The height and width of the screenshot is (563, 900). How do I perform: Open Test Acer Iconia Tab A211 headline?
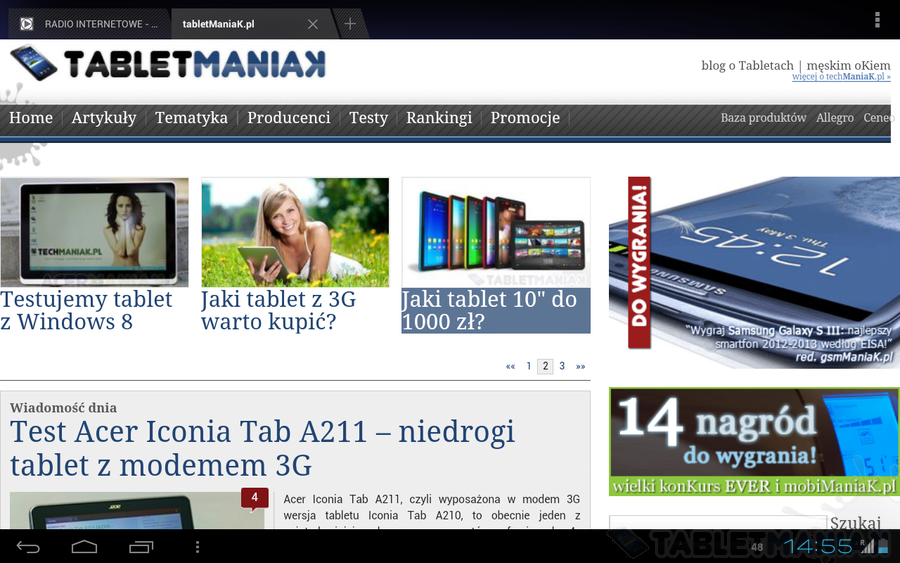click(x=262, y=448)
